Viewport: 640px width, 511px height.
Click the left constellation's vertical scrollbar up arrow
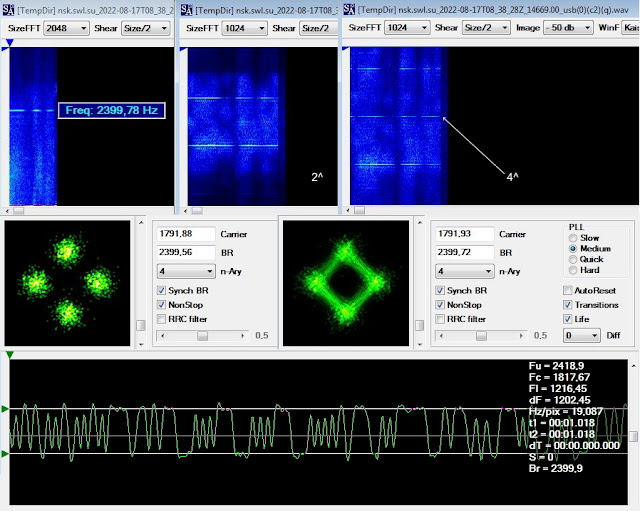[141, 223]
